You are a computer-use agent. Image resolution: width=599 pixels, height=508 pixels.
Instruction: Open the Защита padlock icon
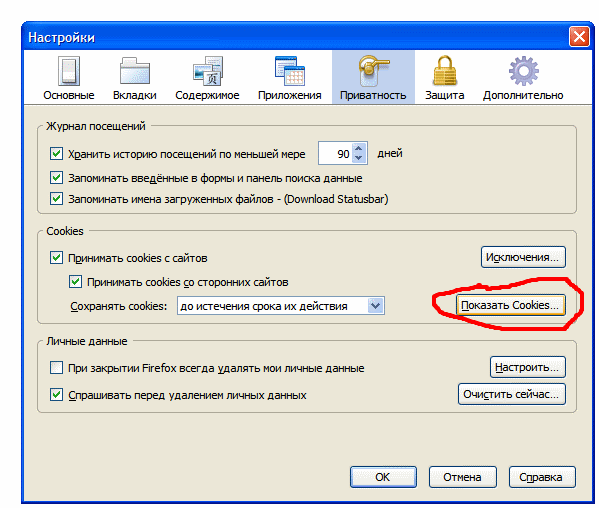coord(445,71)
